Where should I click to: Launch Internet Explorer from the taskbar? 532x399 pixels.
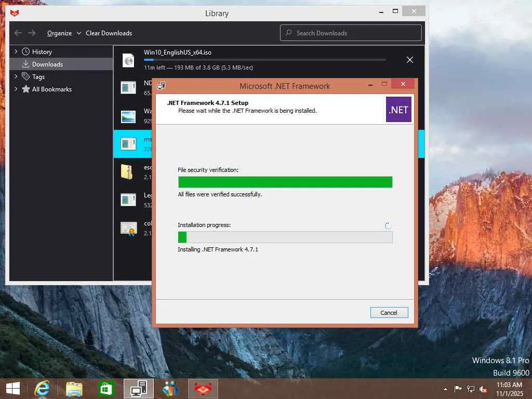click(x=42, y=389)
